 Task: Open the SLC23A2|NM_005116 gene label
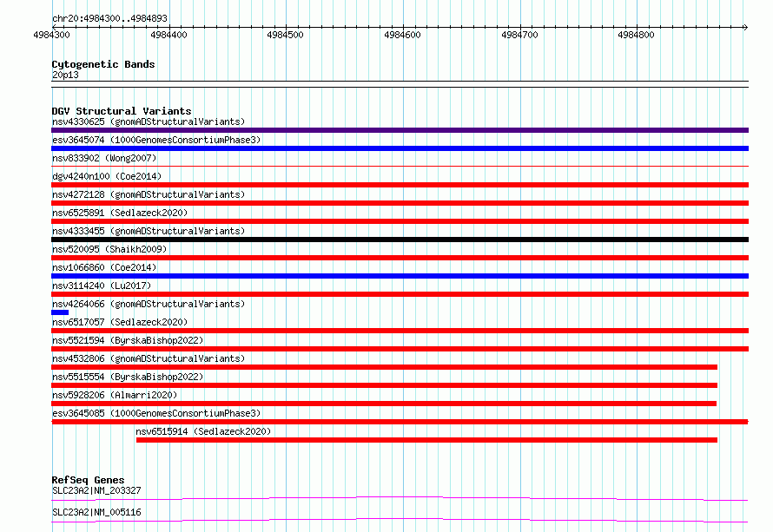pyautogui.click(x=96, y=512)
